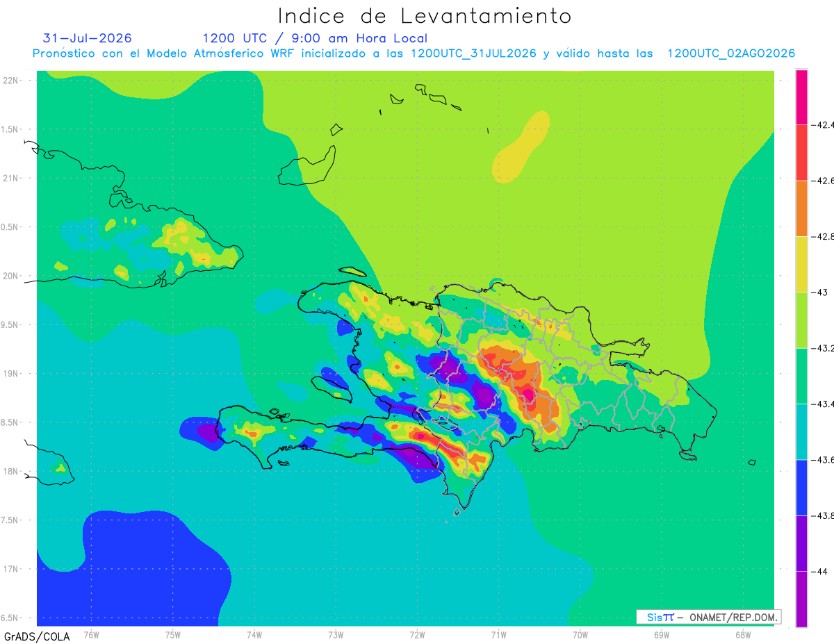Click the 'ONAMET/REP.DOM.' source box

[709, 617]
